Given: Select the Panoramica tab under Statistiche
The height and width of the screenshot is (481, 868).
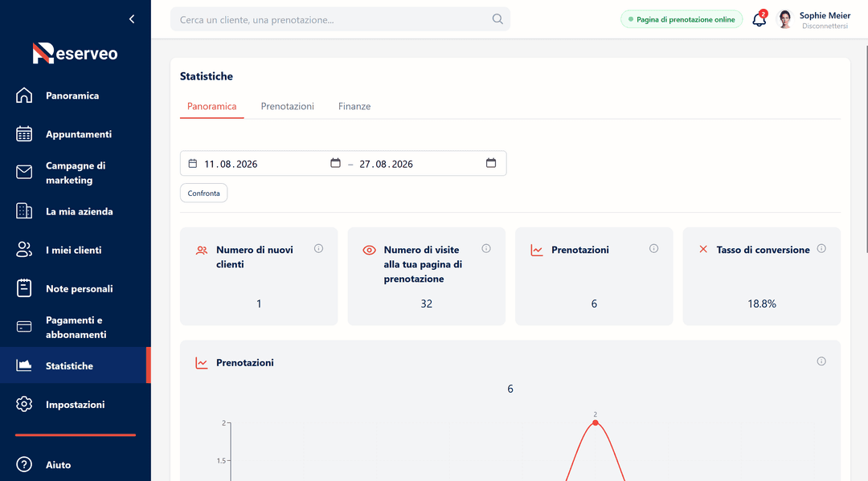Looking at the screenshot, I should click(211, 106).
